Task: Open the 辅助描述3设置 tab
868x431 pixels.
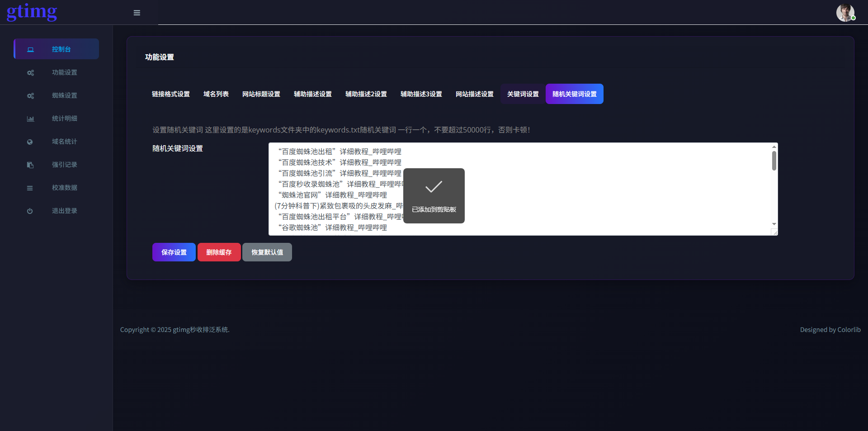Action: (421, 94)
